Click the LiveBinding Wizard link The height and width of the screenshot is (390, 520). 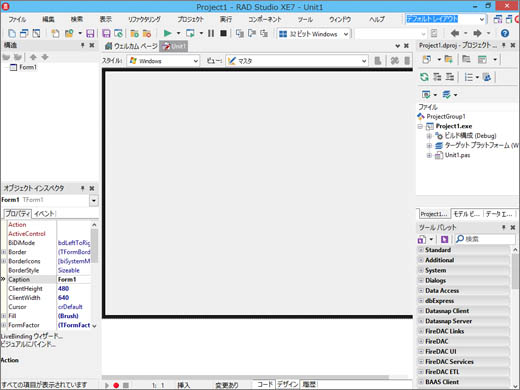[32, 336]
